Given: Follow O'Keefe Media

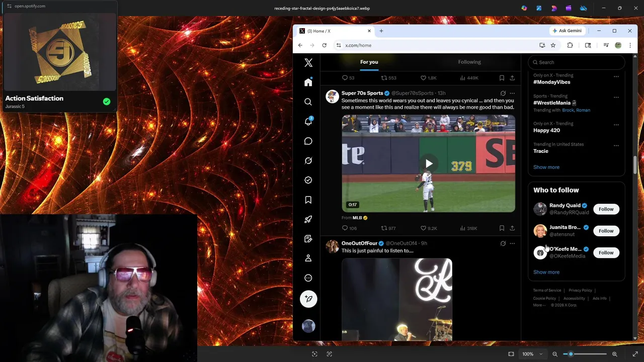Looking at the screenshot, I should tap(606, 252).
